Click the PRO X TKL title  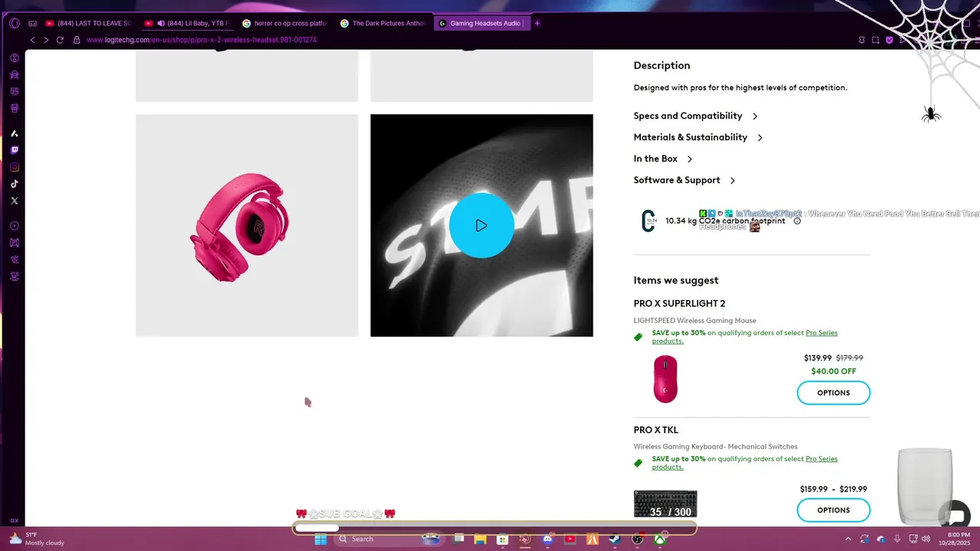point(655,429)
